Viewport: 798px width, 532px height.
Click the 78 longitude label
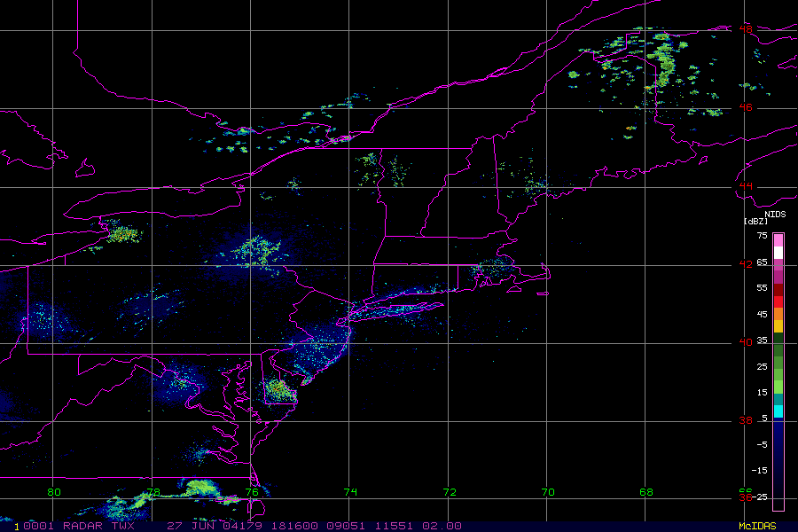(x=153, y=492)
